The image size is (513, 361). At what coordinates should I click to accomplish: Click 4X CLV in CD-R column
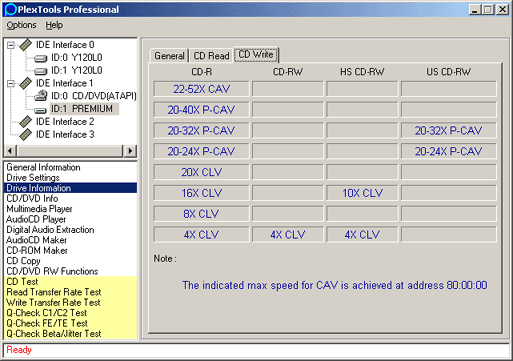click(201, 235)
